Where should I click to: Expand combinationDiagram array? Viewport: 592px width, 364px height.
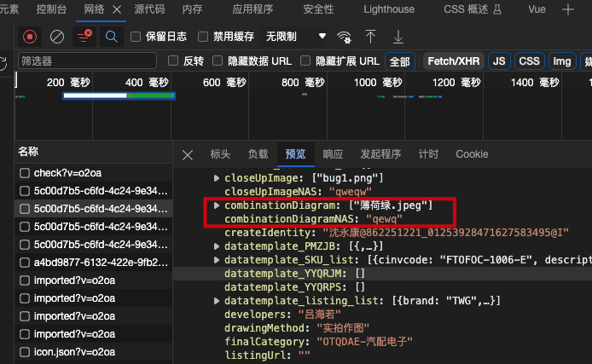217,205
